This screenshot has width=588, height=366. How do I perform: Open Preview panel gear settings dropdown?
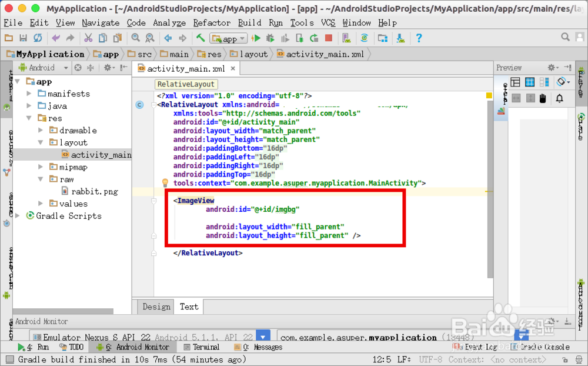pos(553,68)
